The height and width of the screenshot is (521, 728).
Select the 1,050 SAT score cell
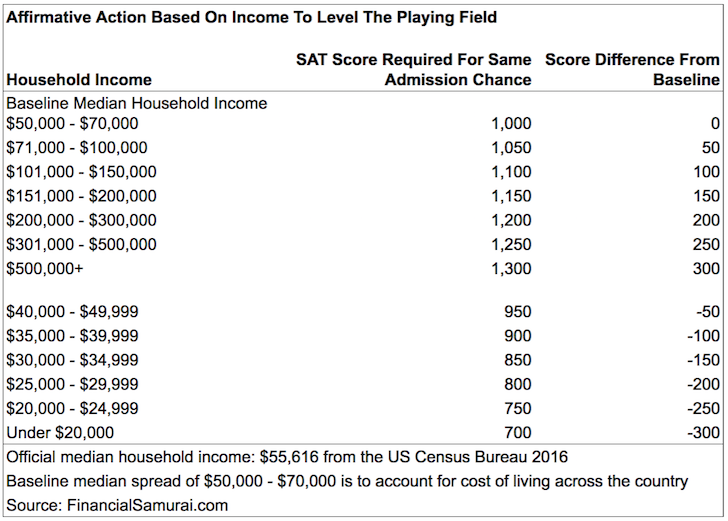(511, 148)
